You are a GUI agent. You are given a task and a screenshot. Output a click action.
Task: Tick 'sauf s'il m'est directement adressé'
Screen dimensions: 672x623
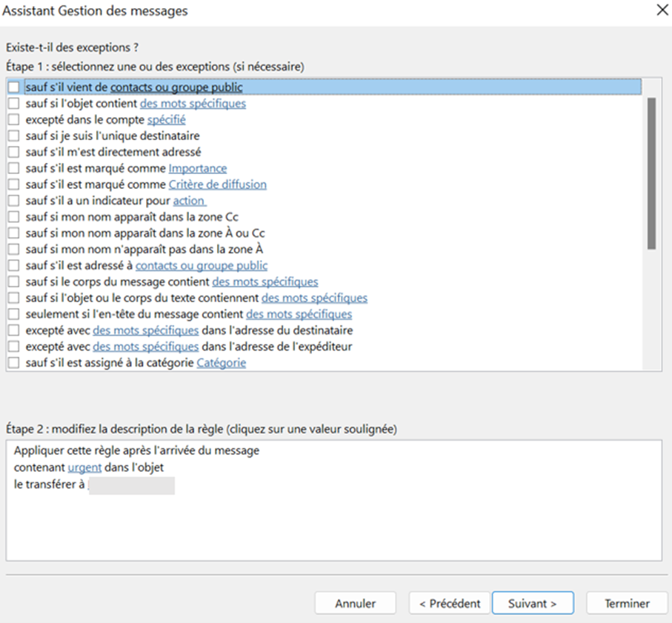14,152
